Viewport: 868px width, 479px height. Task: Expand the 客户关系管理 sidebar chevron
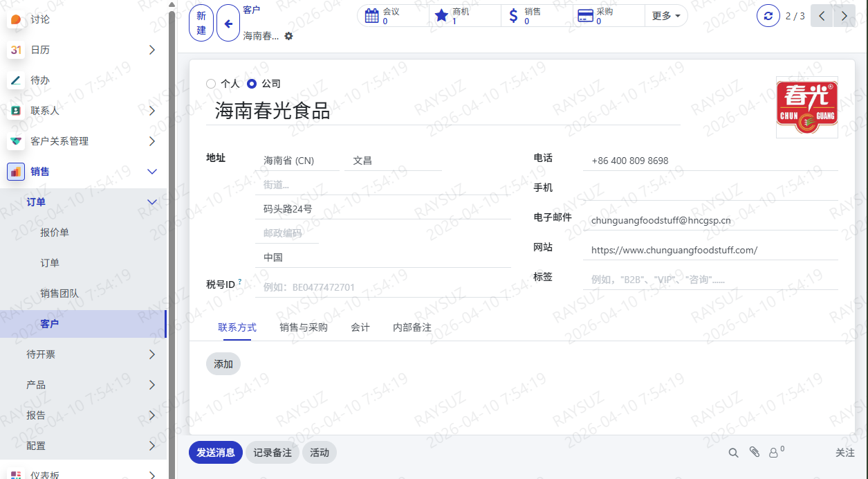(x=152, y=141)
